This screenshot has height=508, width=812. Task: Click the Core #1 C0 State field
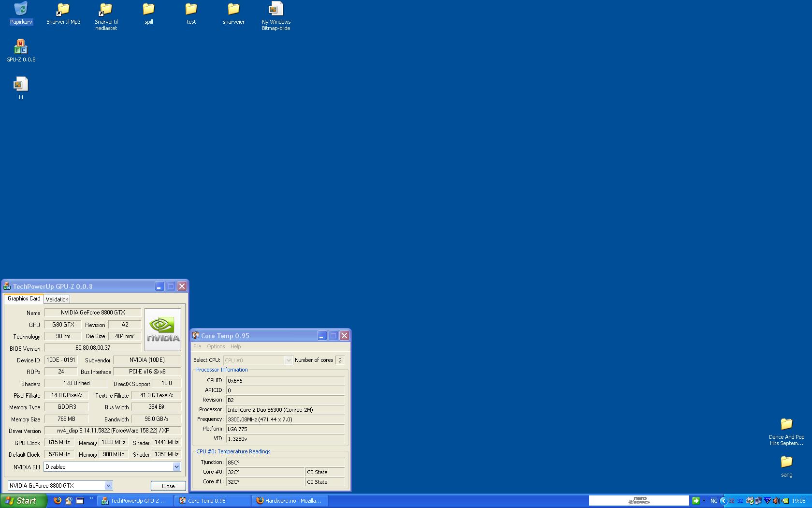point(325,482)
